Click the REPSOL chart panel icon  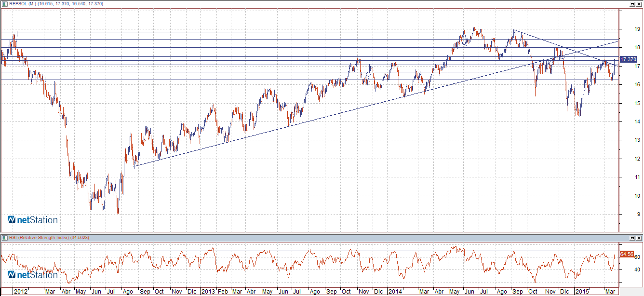(5, 4)
